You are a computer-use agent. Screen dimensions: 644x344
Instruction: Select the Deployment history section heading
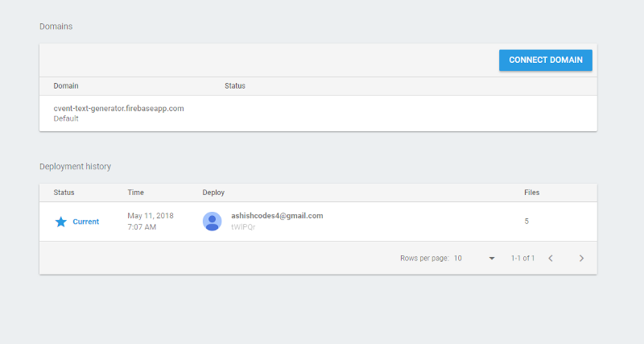coord(75,167)
